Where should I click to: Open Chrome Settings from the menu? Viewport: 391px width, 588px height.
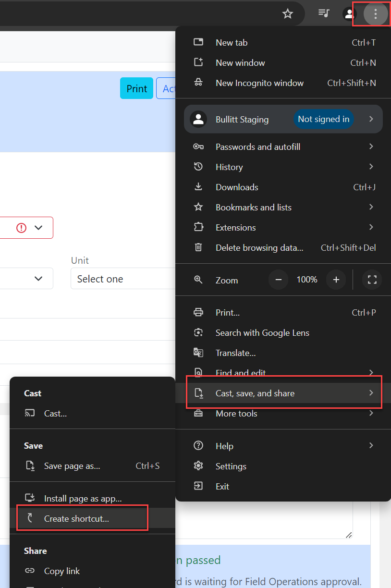click(x=231, y=466)
